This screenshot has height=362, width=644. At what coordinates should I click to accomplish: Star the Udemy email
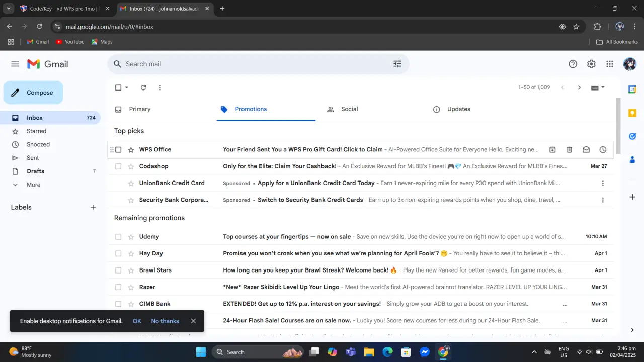(x=131, y=237)
